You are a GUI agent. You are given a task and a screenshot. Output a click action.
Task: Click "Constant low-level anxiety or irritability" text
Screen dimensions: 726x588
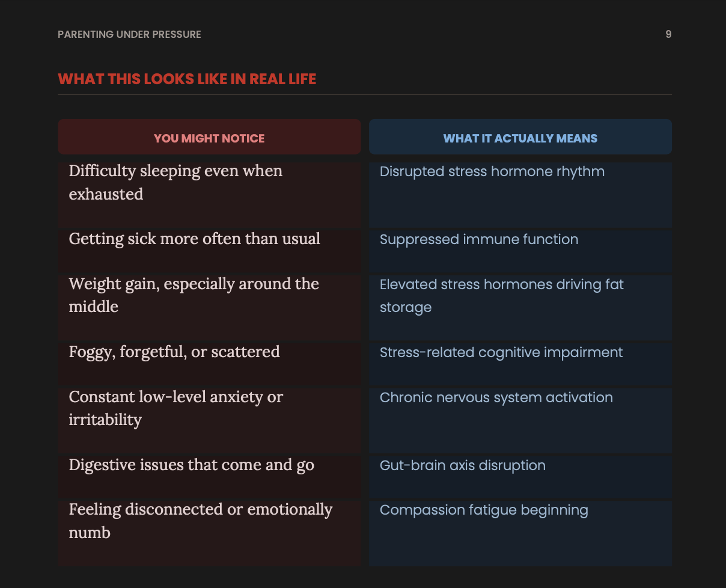point(175,408)
